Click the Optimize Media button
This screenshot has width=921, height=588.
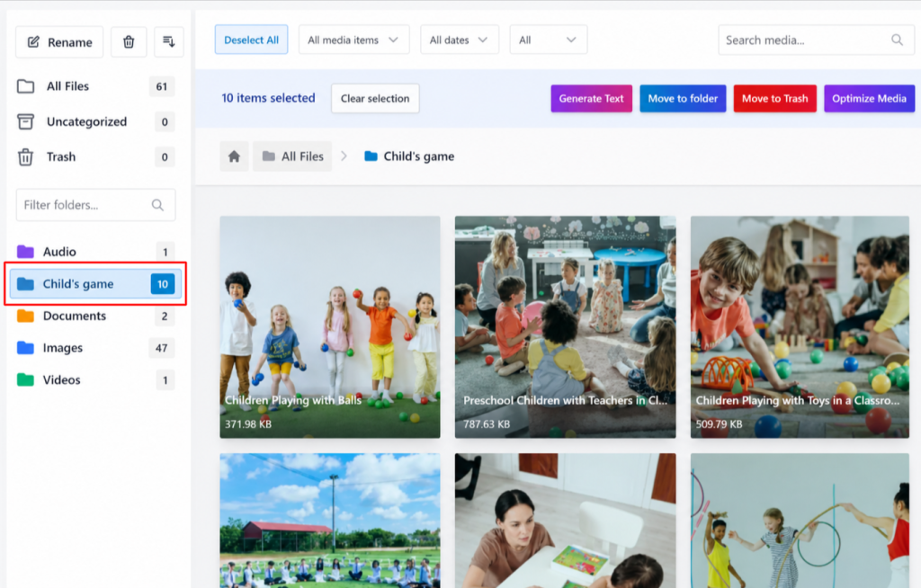click(869, 99)
